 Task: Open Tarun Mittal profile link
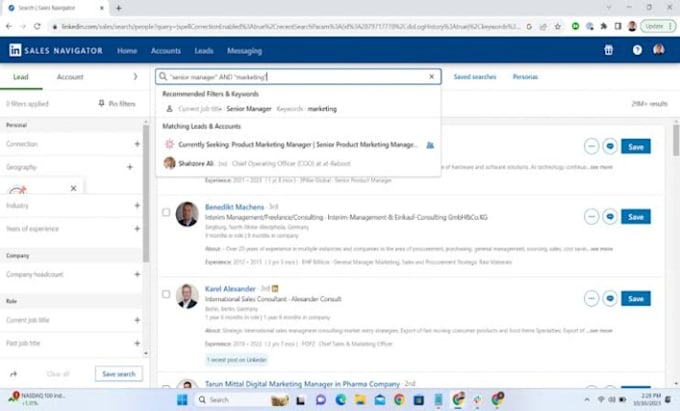click(x=302, y=384)
